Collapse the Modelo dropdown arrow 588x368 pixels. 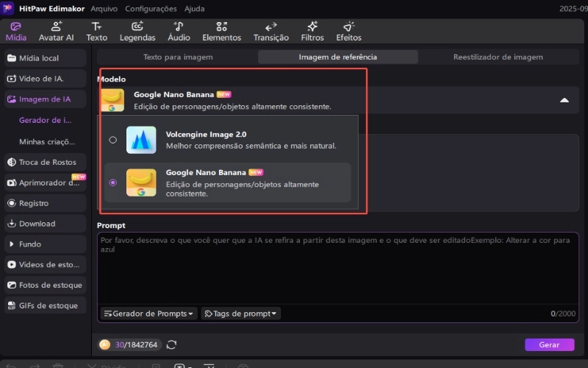[x=564, y=100]
